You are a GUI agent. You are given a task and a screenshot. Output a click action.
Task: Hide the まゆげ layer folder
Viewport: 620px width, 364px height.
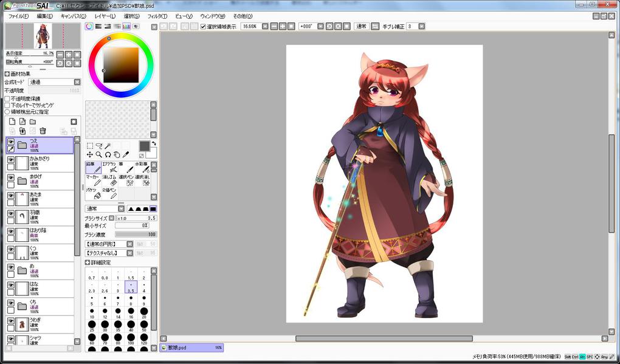coord(11,177)
